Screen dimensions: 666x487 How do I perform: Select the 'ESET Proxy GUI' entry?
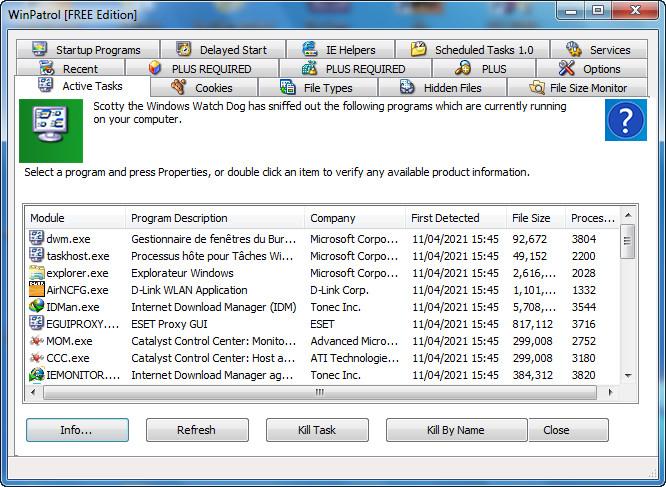tap(169, 324)
